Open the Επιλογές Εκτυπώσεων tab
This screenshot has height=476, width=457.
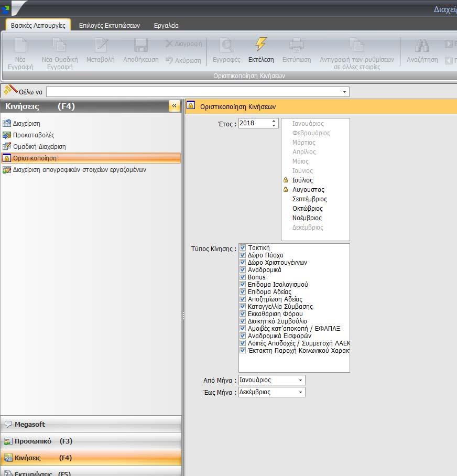(x=109, y=26)
